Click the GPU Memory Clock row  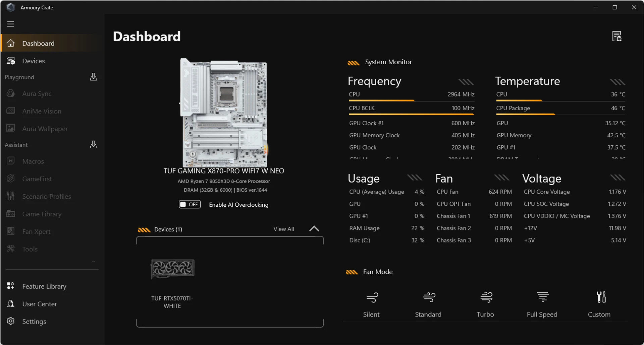412,135
